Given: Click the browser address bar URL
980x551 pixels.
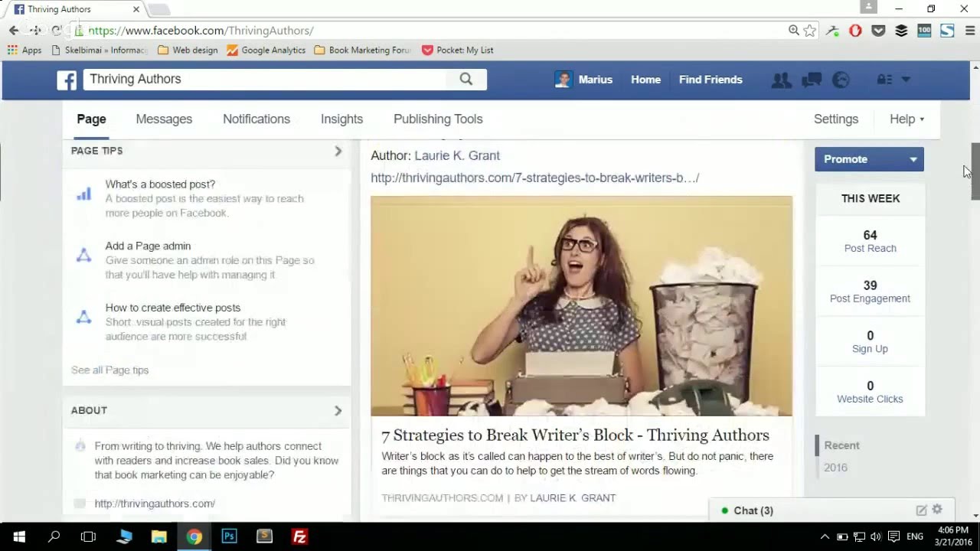Looking at the screenshot, I should [201, 31].
